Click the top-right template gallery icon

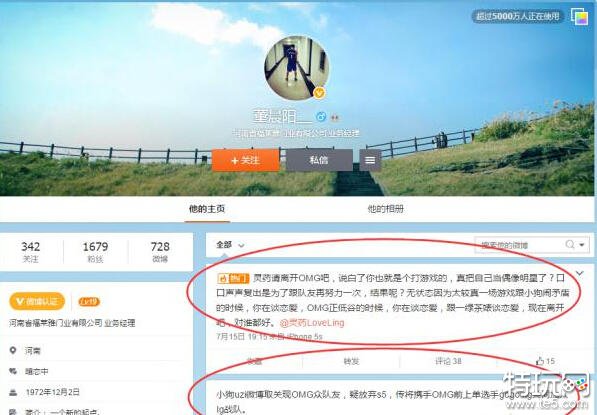point(580,16)
